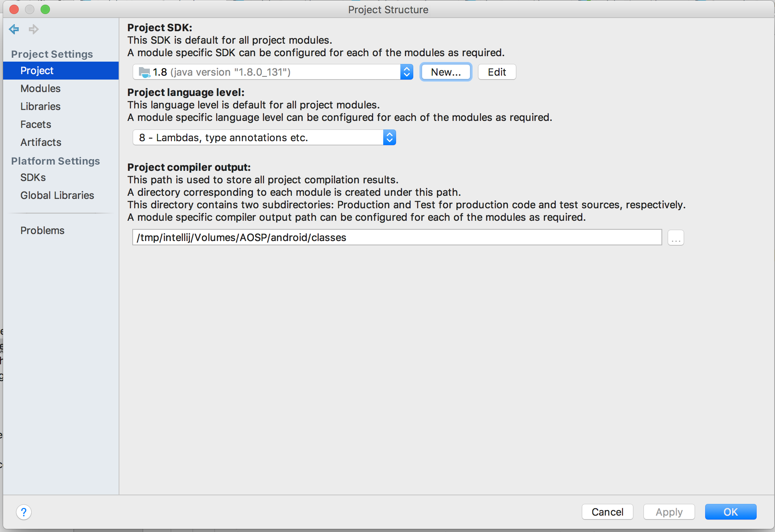The width and height of the screenshot is (775, 532).
Task: Click the Project Structure window title
Action: click(388, 10)
